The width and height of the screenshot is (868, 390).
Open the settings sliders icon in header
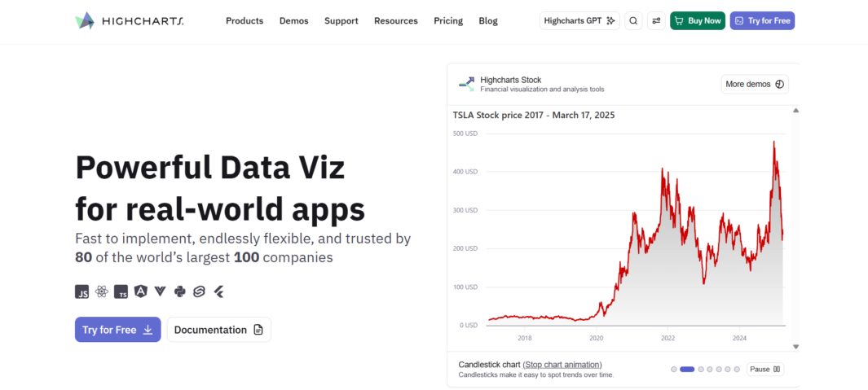[x=657, y=21]
